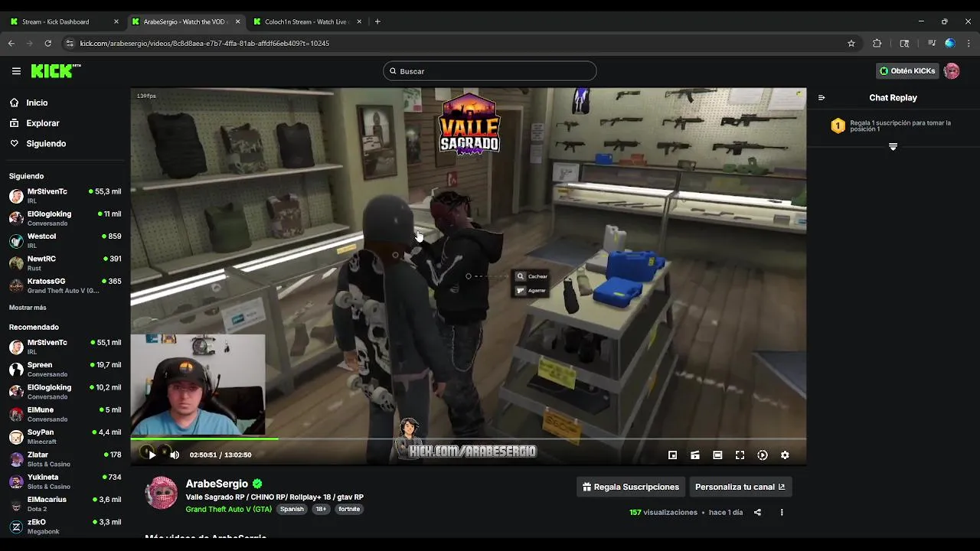Collapse the Chat Replay panel
Screen dimensions: 980x551
[822, 97]
